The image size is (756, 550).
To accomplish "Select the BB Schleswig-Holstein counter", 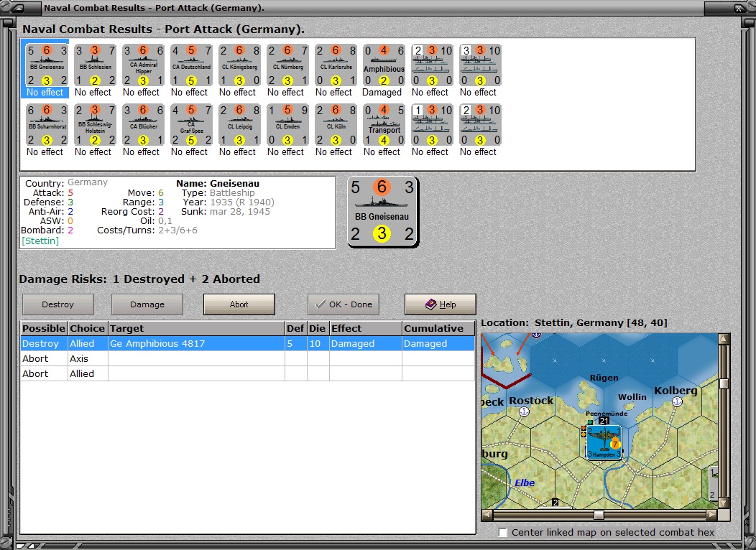I will coord(95,125).
